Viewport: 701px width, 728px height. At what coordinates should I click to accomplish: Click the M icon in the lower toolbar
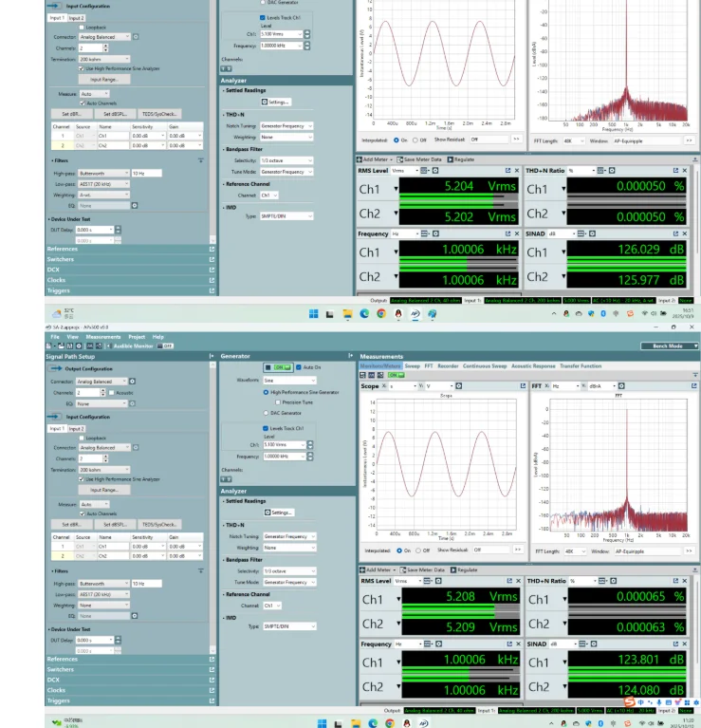click(69, 346)
